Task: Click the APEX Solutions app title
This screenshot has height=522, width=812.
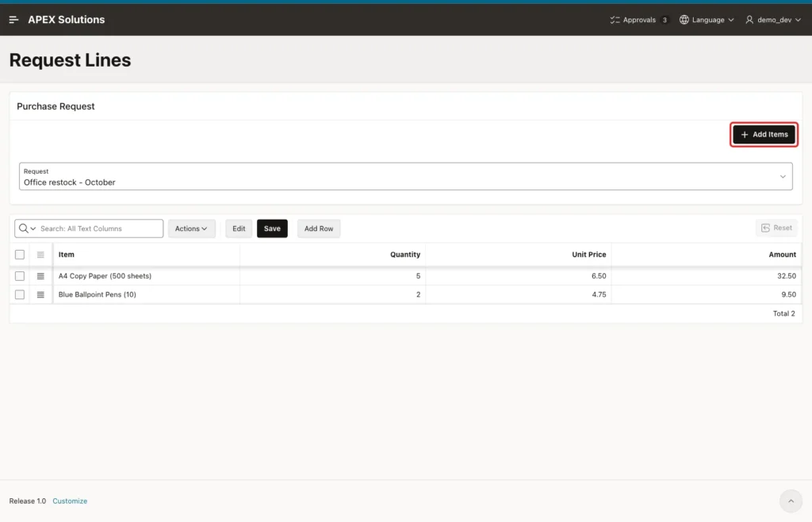Action: (x=67, y=20)
